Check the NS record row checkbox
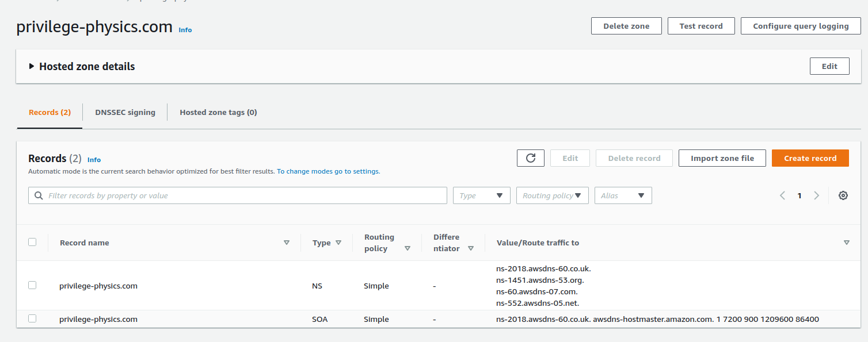This screenshot has height=342, width=868. [32, 285]
